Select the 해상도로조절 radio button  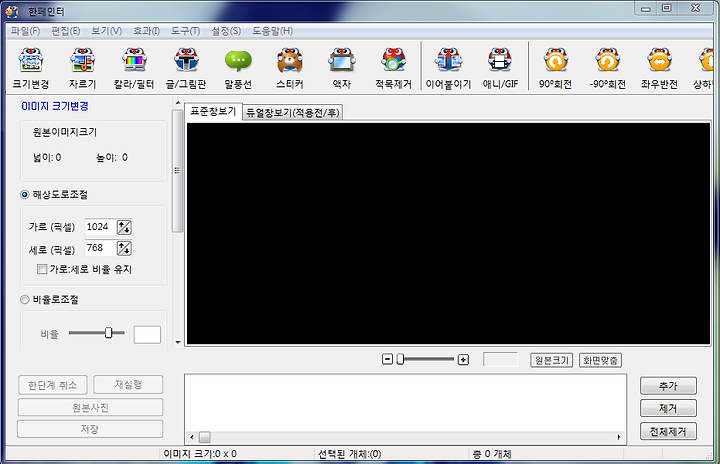pyautogui.click(x=25, y=195)
